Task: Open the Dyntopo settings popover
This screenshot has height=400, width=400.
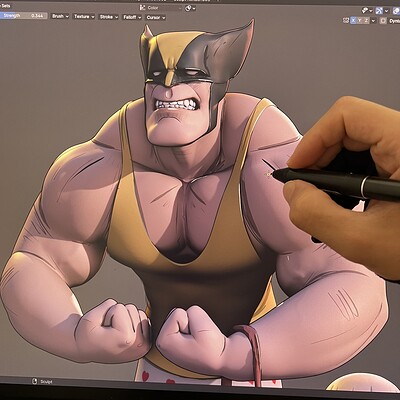Action: point(394,21)
